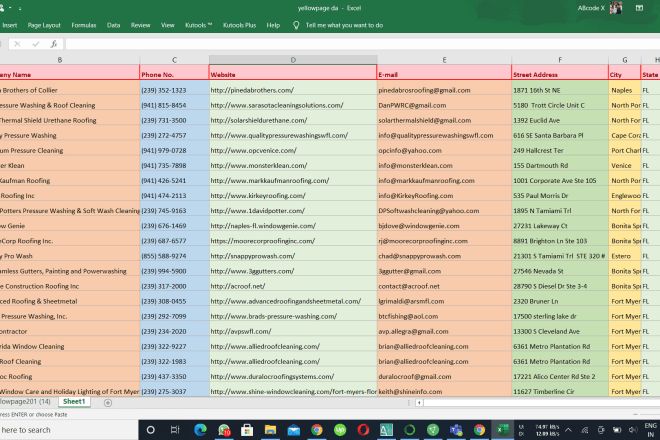Screen dimensions: 660x440
Task: Add a new sheet with the plus button
Action: [x=108, y=403]
